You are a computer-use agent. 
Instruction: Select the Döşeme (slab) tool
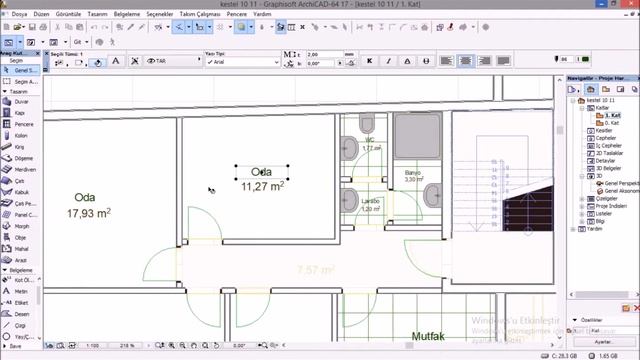tap(20, 158)
